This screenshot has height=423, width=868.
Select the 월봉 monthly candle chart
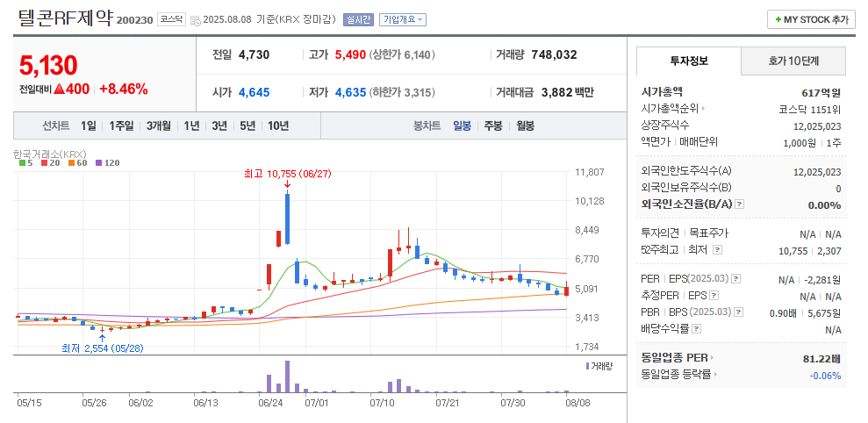pos(526,125)
